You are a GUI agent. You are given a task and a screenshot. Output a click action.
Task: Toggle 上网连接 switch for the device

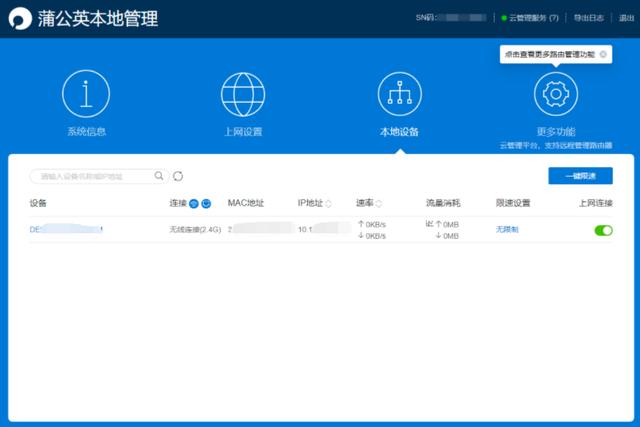[603, 230]
